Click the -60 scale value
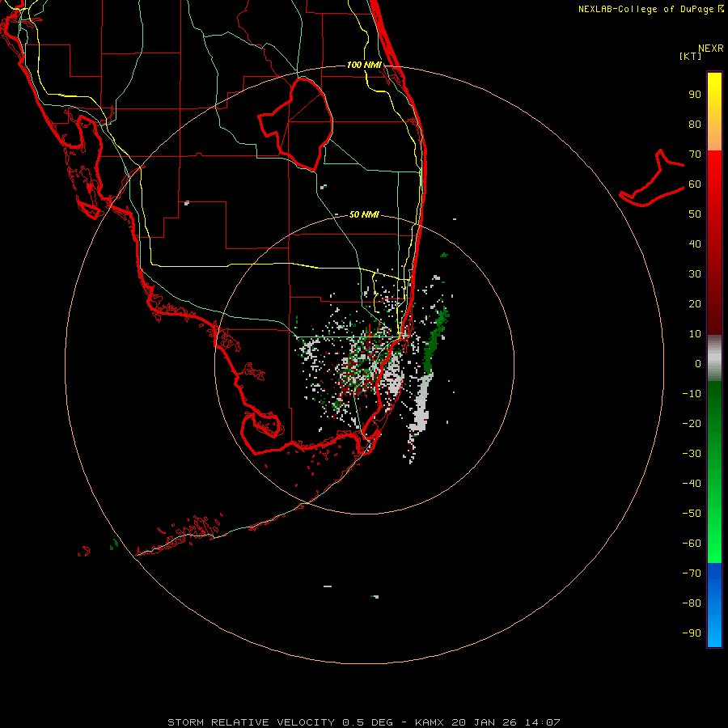This screenshot has width=728, height=728. 692,544
